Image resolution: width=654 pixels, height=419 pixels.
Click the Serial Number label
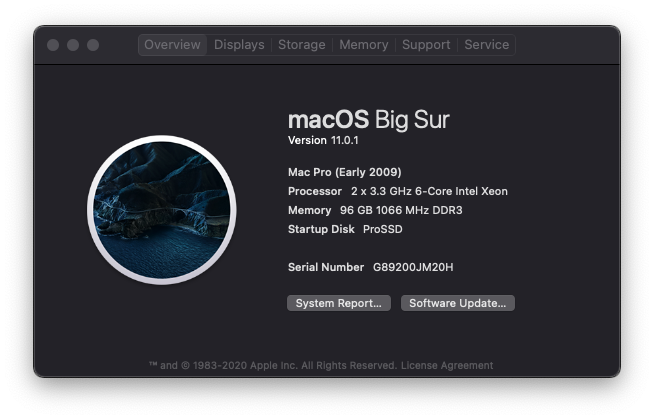click(x=326, y=267)
